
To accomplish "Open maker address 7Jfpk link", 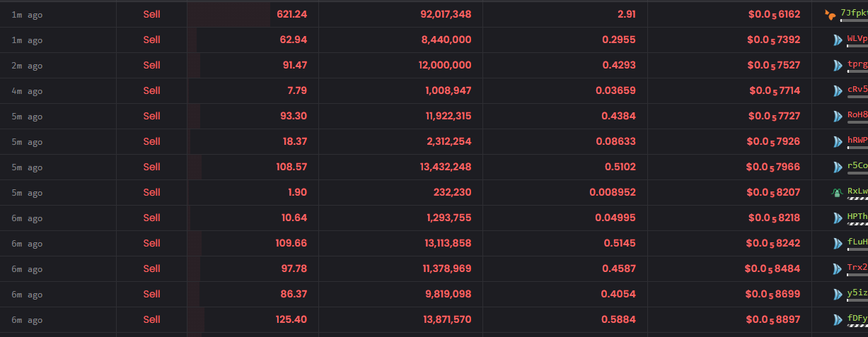I will pyautogui.click(x=854, y=13).
